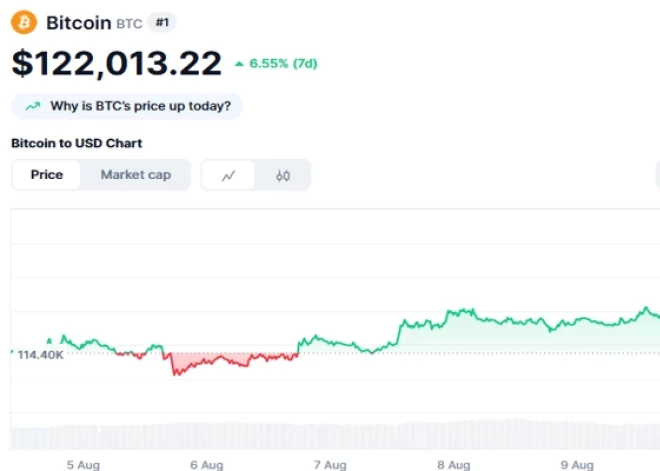Switch to candlestick chart view icon
Image resolution: width=660 pixels, height=471 pixels.
tap(283, 175)
